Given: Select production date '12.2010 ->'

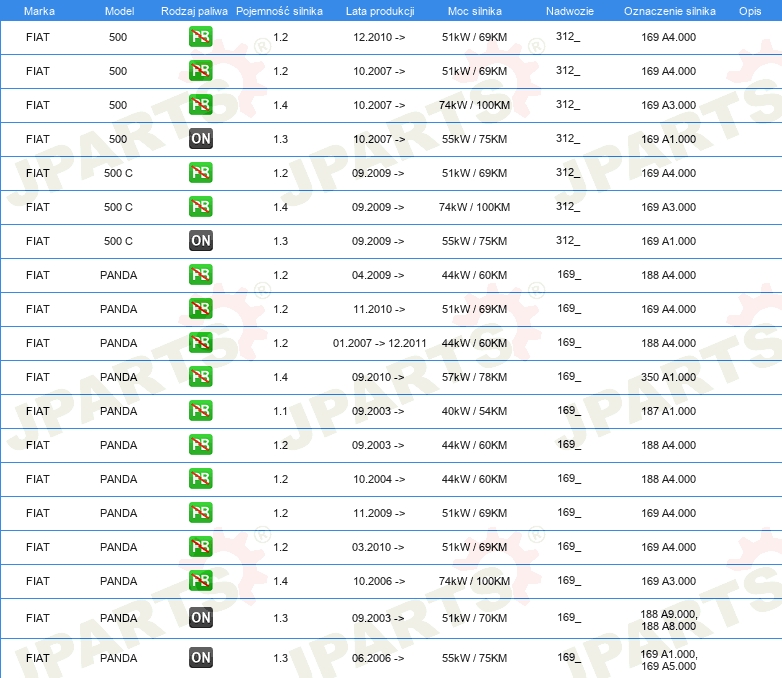Looking at the screenshot, I should (x=379, y=37).
